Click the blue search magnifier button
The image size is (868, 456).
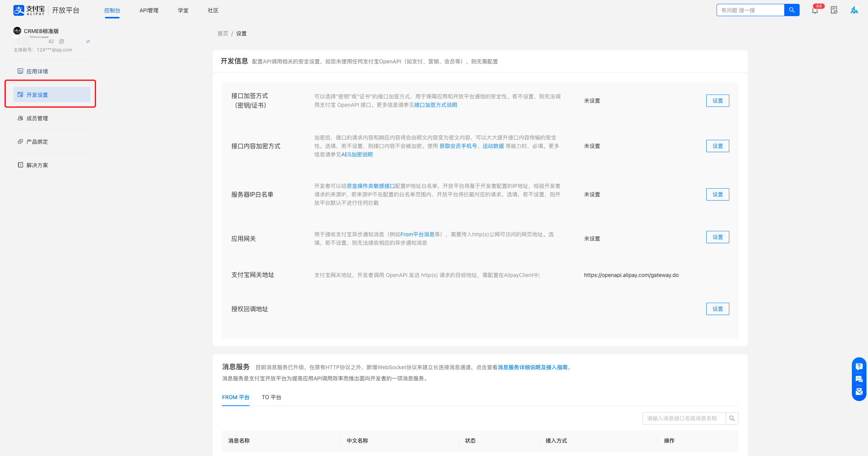[792, 10]
